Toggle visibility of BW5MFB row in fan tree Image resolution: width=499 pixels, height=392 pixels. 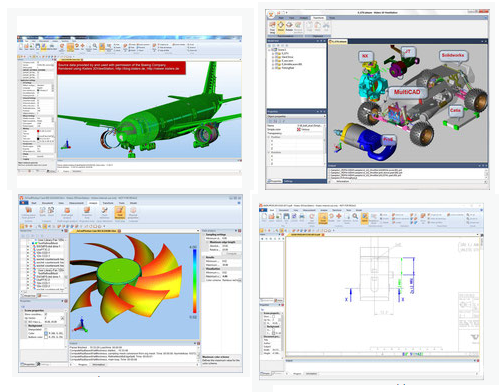pos(28,246)
